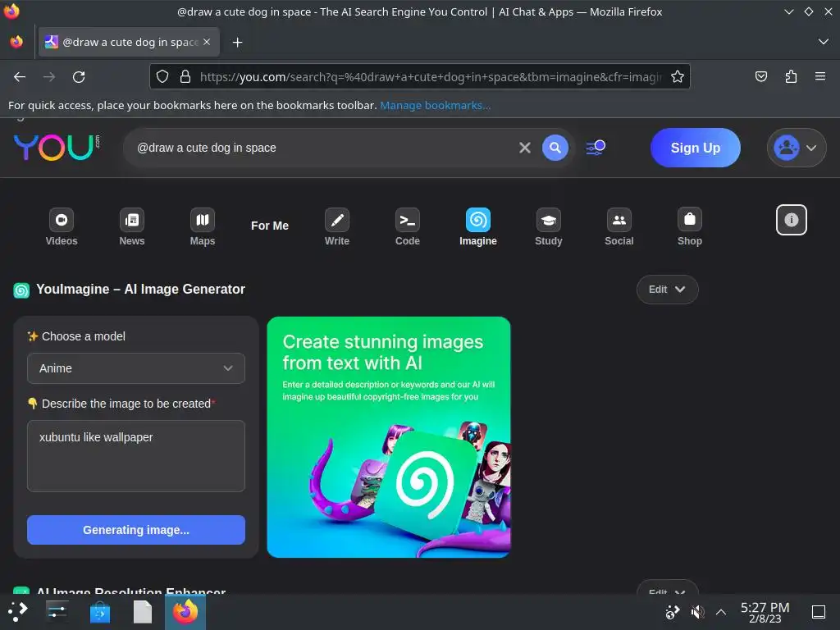Expand the YouImagine Edit dropdown
The width and height of the screenshot is (840, 630).
click(x=667, y=290)
